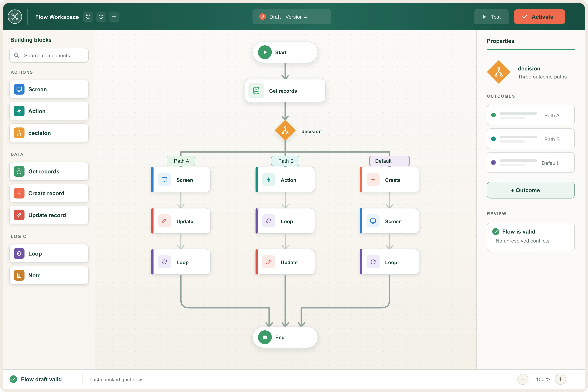Zoom in with the plus button
This screenshot has height=392, width=588.
560,379
